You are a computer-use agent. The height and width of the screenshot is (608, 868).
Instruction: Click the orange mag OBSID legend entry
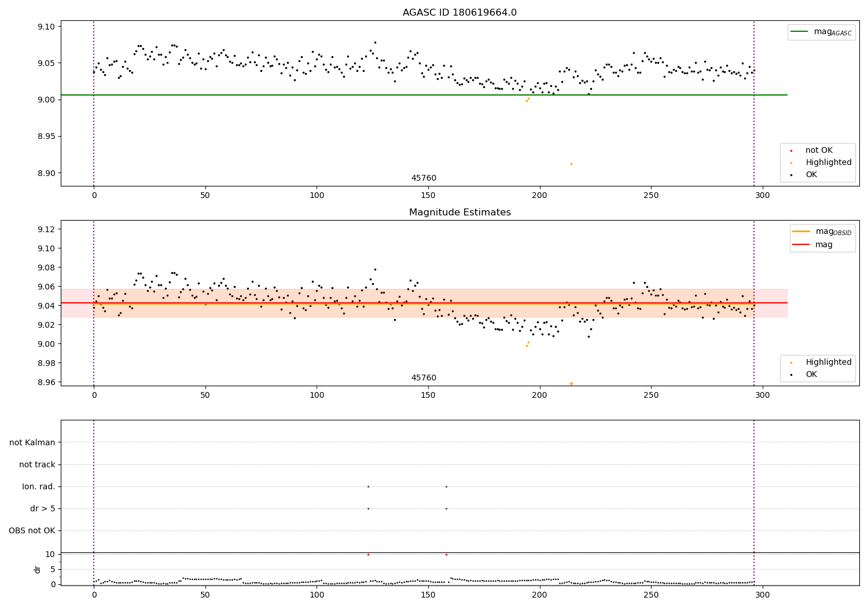[822, 232]
